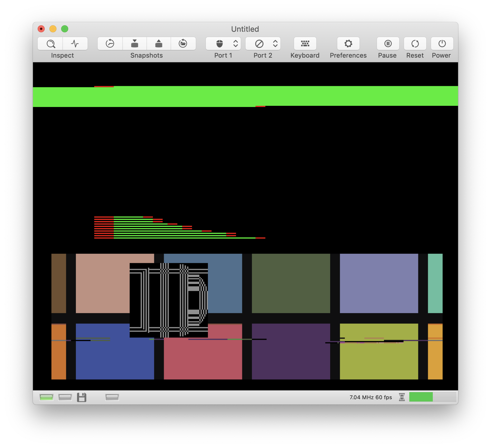Image resolution: width=491 pixels, height=448 pixels.
Task: Pause the emulator
Action: (x=388, y=44)
